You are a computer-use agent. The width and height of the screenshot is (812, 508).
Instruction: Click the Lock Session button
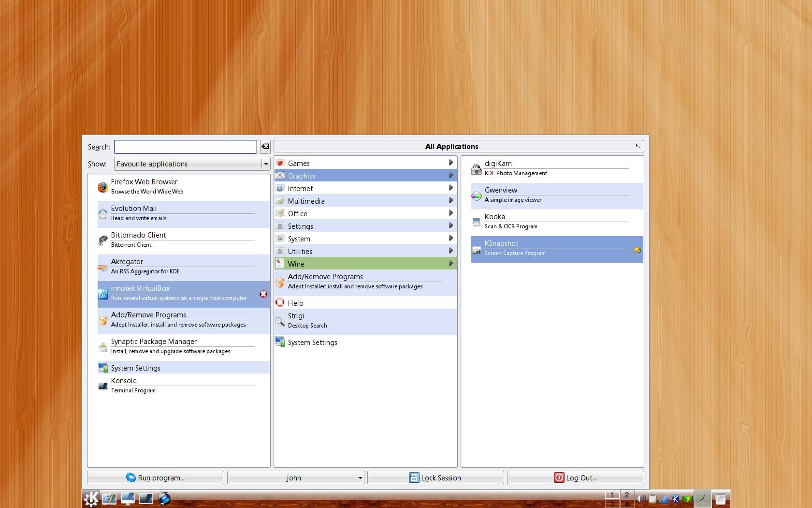click(435, 478)
